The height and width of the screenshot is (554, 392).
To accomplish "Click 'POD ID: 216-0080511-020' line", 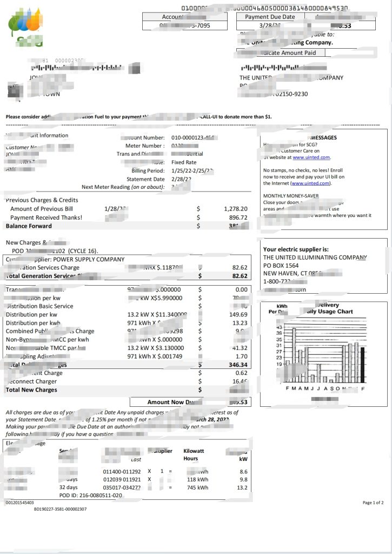I will pos(91,496).
